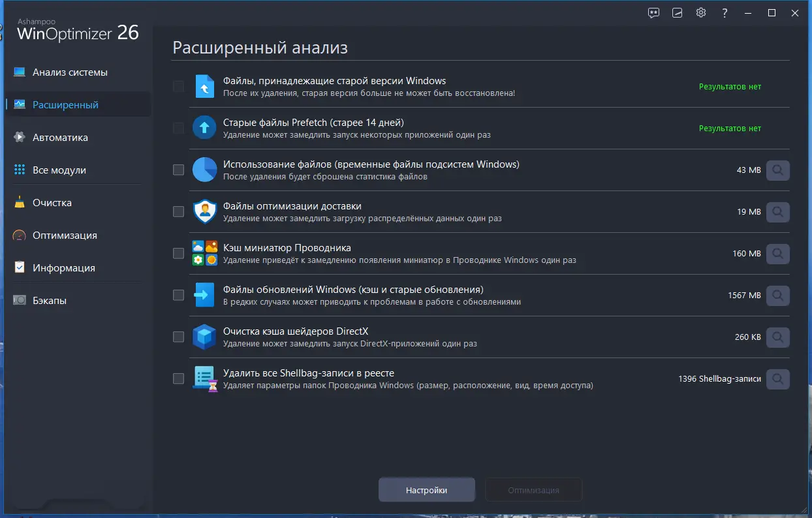Click the Информация clipboard icon
The width and height of the screenshot is (812, 518).
click(20, 268)
